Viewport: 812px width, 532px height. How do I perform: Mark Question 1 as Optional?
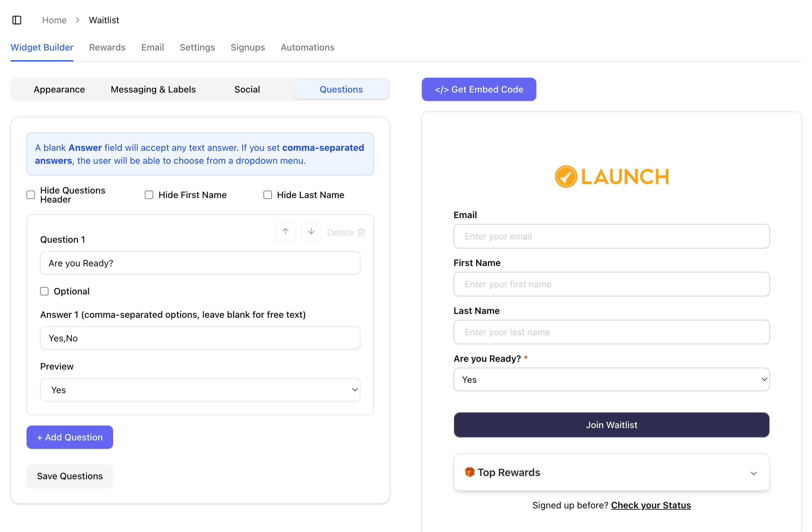(44, 291)
